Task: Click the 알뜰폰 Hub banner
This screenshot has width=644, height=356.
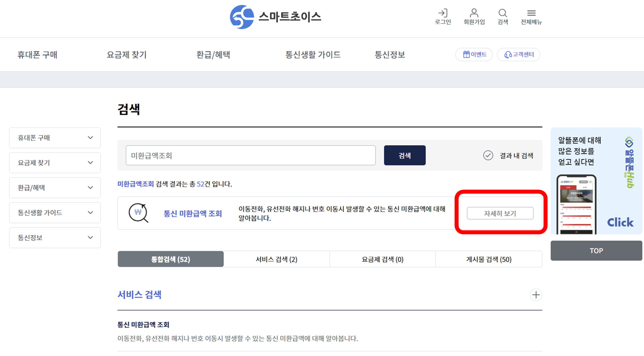Action: tap(596, 181)
